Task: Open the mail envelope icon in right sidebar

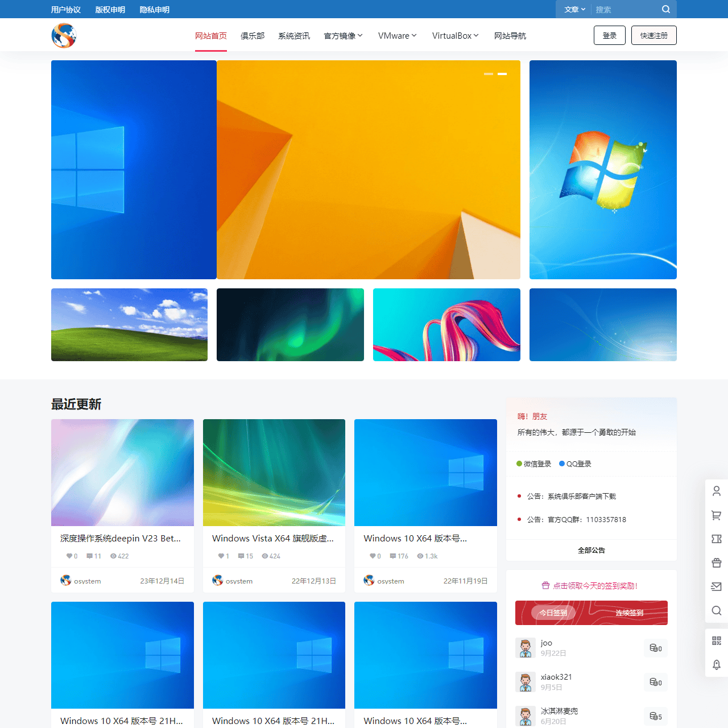Action: (x=717, y=586)
